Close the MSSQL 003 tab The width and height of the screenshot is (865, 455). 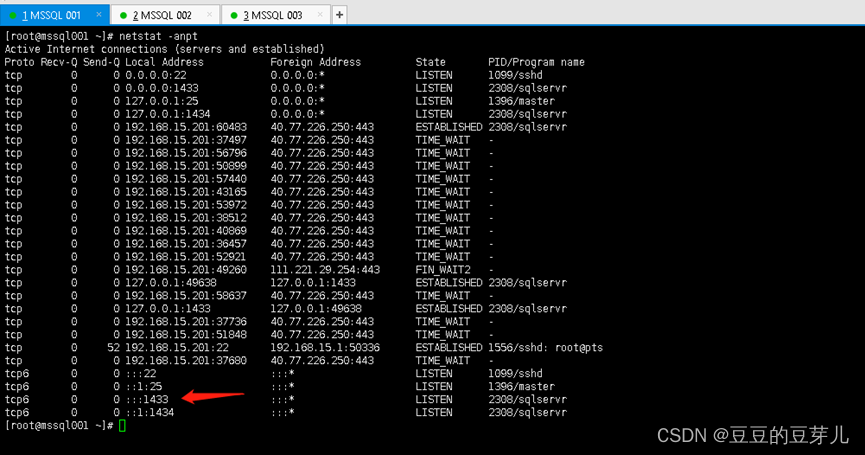[320, 15]
